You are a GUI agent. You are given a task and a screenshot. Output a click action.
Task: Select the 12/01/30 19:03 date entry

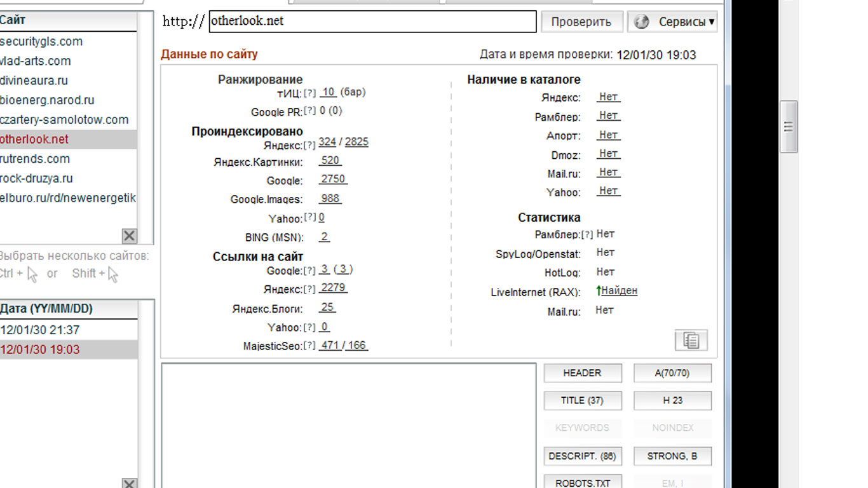[x=68, y=350]
